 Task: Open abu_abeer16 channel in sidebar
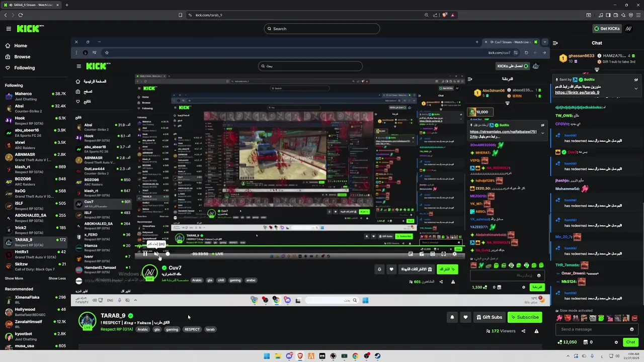tap(35, 133)
